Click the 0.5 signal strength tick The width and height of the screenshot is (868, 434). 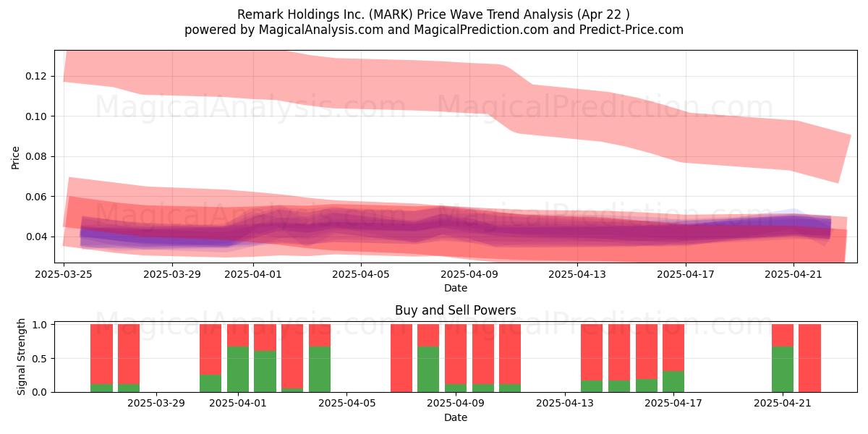point(41,359)
